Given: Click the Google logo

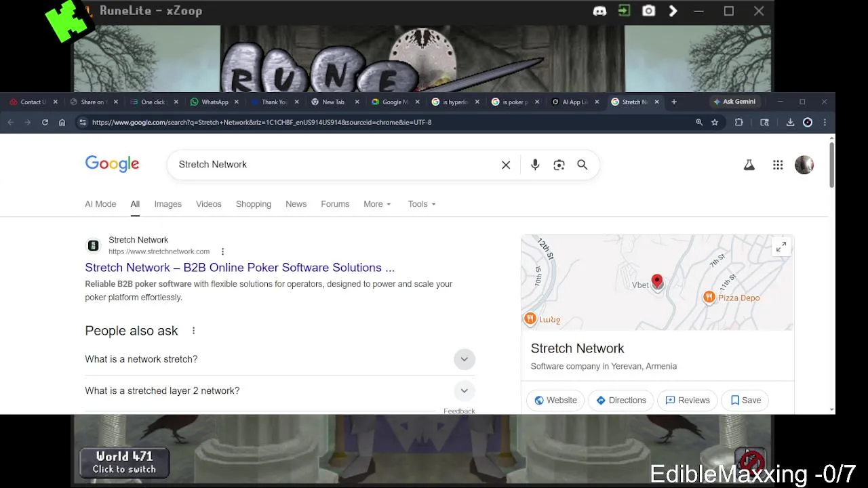Looking at the screenshot, I should (112, 164).
